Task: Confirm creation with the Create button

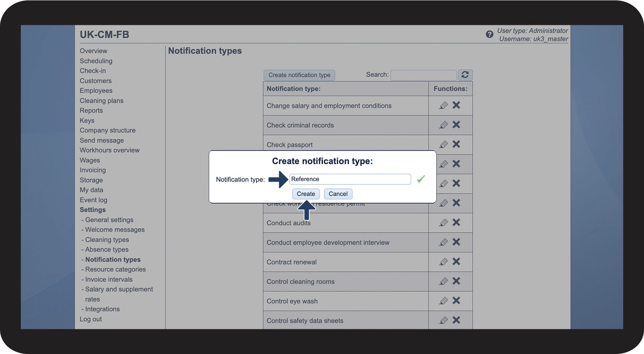Action: [306, 194]
